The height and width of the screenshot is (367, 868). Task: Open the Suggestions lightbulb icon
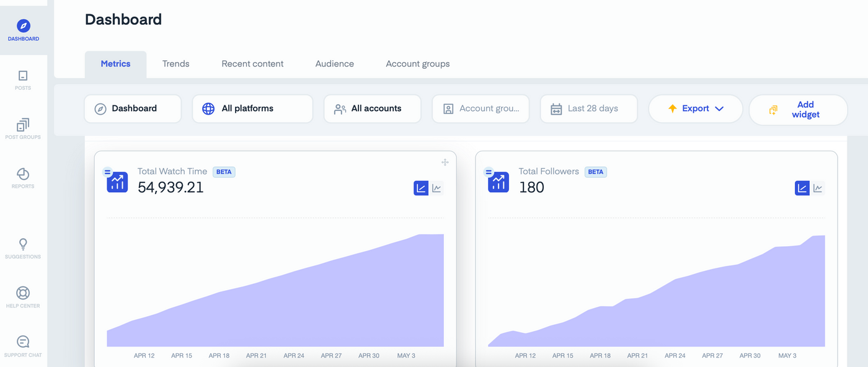click(23, 244)
